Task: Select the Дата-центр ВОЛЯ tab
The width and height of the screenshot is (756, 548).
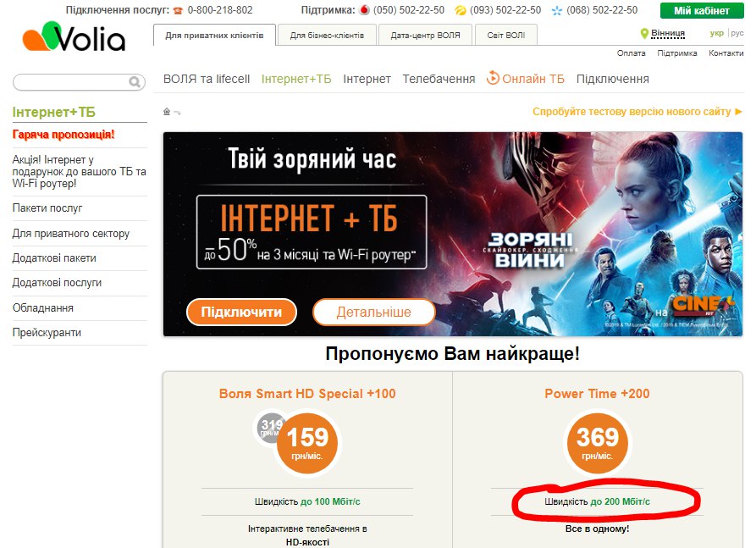Action: 425,36
